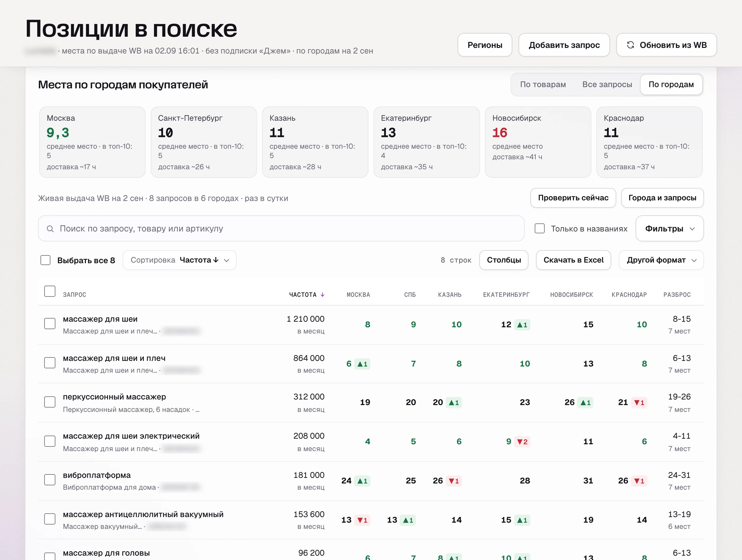This screenshot has width=742, height=560.
Task: Select the перкуссионный массажер row checkbox
Action: pos(50,402)
